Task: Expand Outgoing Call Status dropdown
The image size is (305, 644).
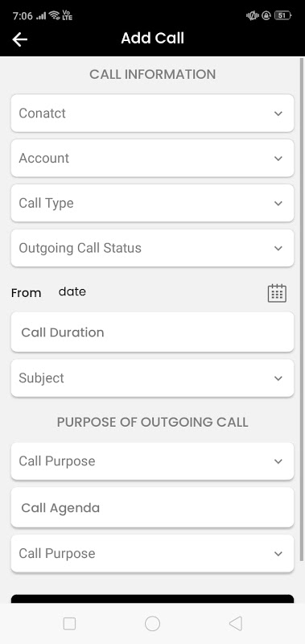Action: (x=152, y=248)
